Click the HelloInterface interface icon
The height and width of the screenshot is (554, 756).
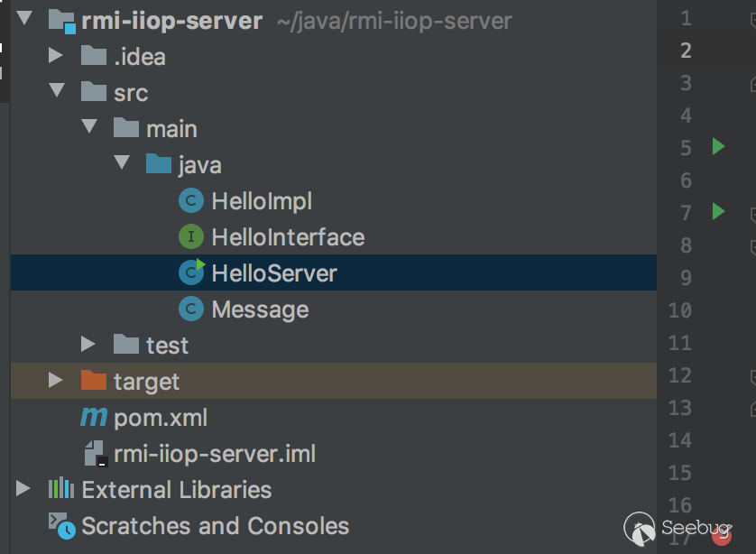tap(190, 237)
